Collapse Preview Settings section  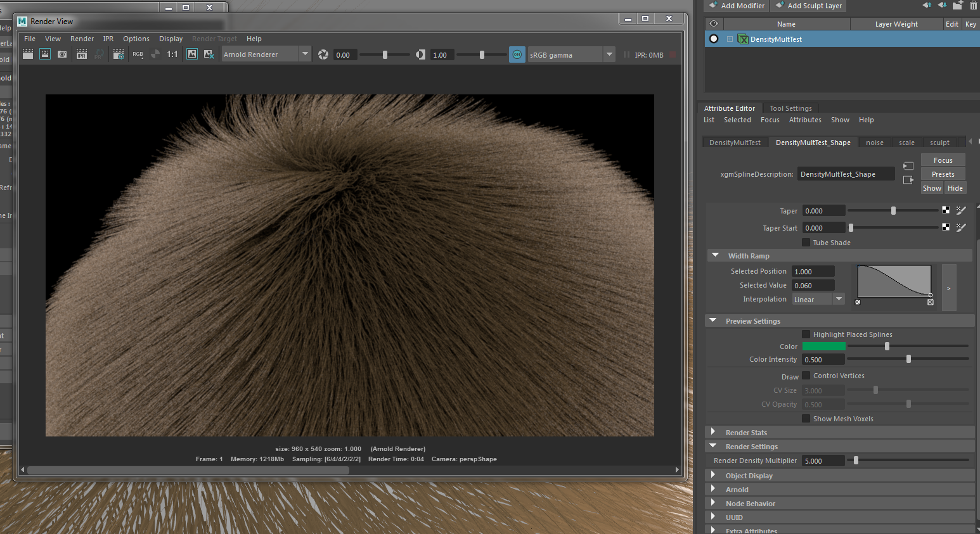point(713,321)
